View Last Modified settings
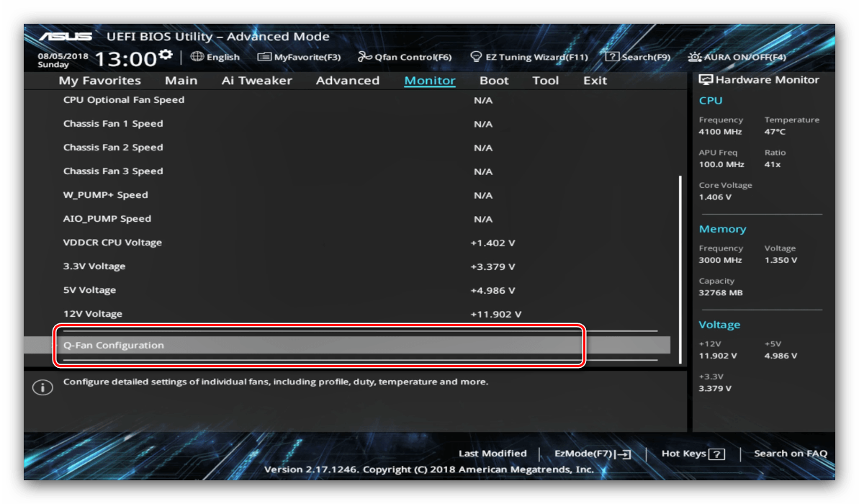This screenshot has width=859, height=504. coord(493,454)
